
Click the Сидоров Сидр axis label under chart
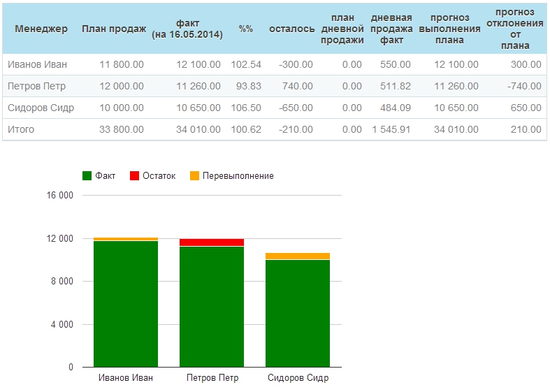tap(298, 378)
